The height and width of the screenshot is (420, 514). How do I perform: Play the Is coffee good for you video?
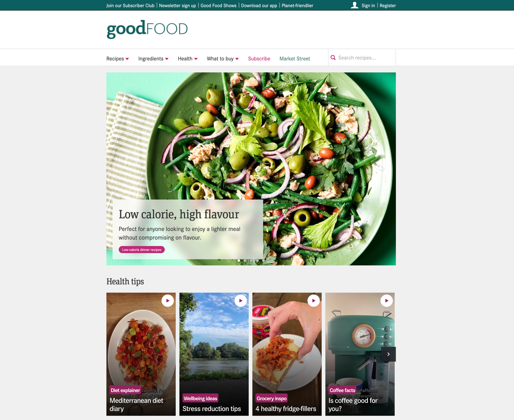[x=386, y=301]
